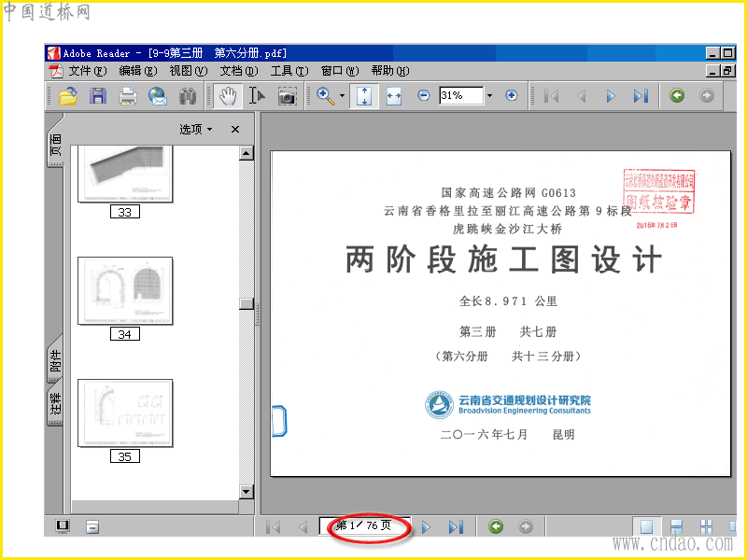Screen dimensions: 747x560
Task: Fit the whole page using Fit Page icon
Action: (364, 96)
